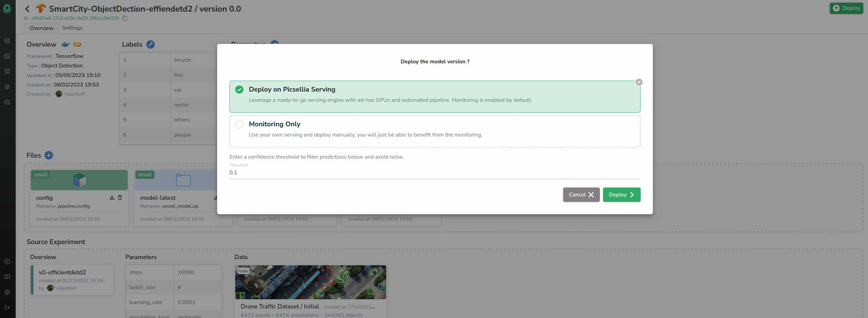Click the people label row
Viewport: 868px width, 318px height.
pos(168,135)
